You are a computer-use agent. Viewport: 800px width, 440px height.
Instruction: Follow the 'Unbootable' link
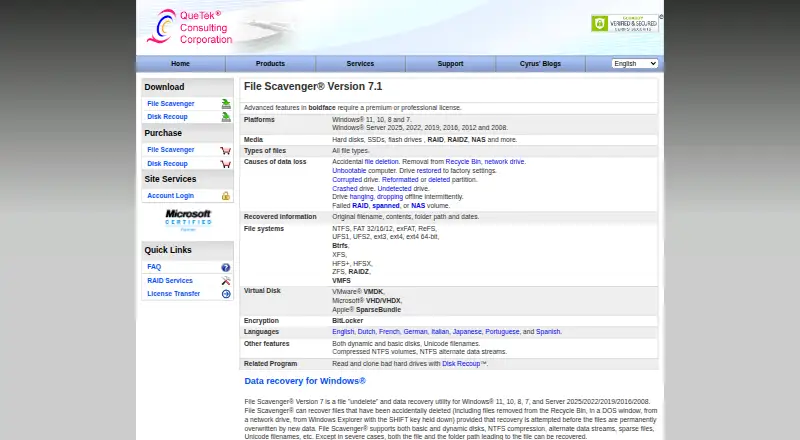tap(349, 171)
